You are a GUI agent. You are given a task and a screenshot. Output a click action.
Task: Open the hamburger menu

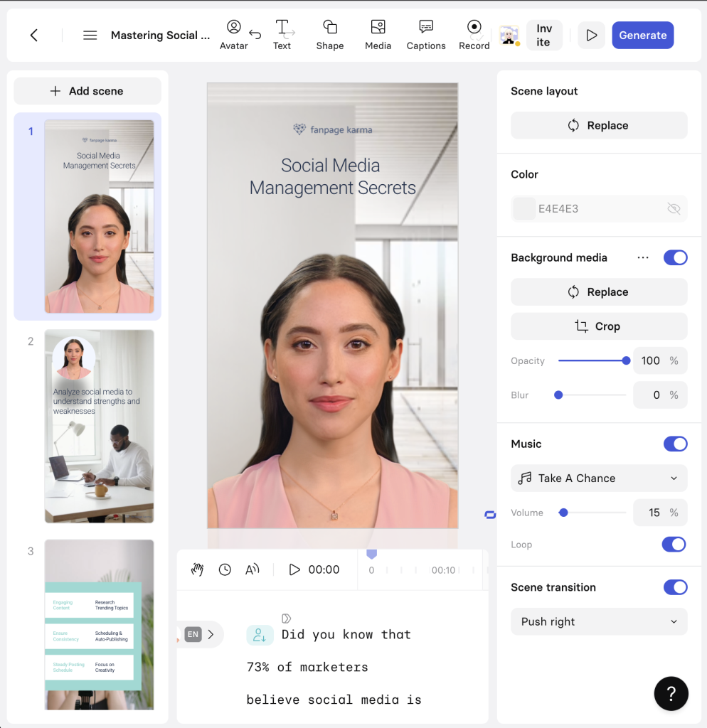[x=90, y=36]
